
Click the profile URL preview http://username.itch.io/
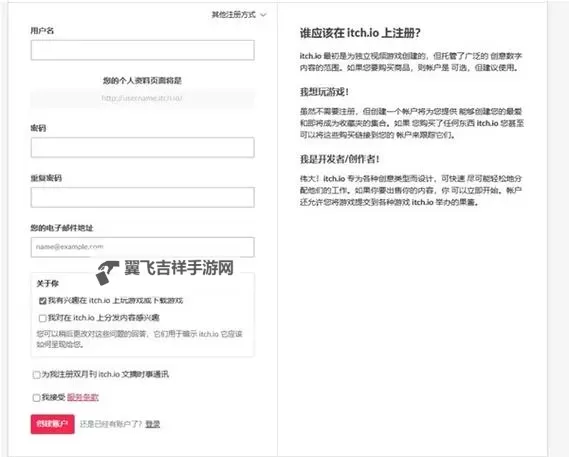point(142,98)
